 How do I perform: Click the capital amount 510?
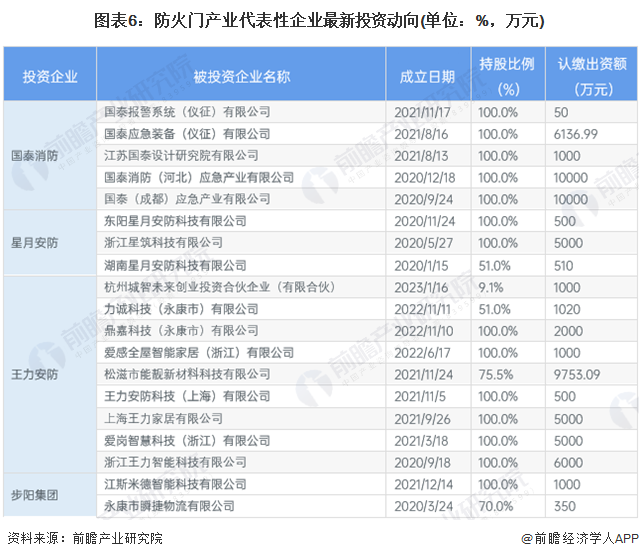pyautogui.click(x=563, y=266)
